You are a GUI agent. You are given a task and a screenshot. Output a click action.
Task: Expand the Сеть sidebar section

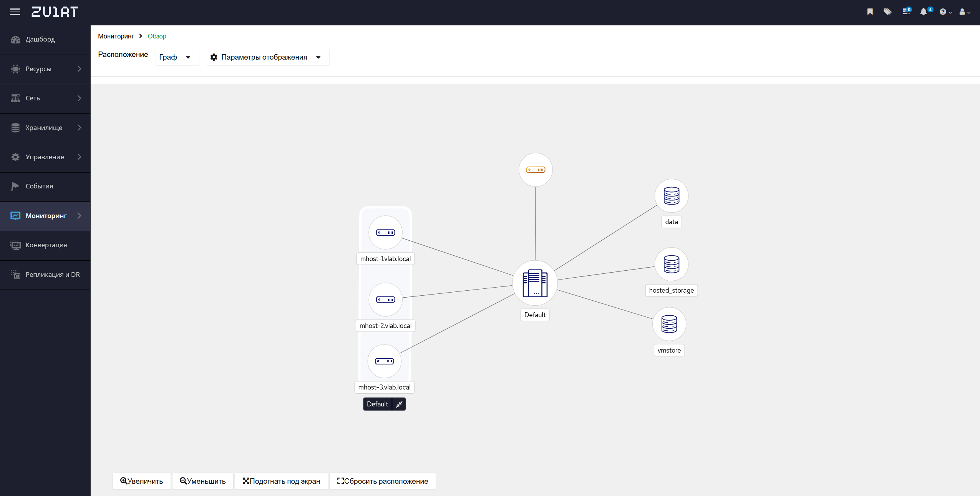pos(45,98)
